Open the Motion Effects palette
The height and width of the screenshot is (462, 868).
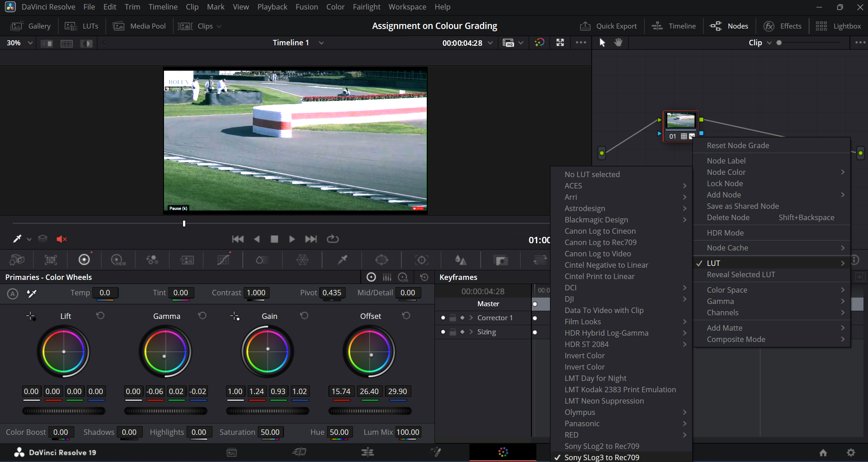point(187,260)
